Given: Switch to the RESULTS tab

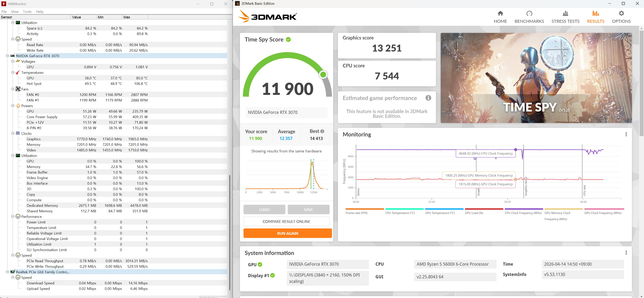Looking at the screenshot, I should [x=595, y=17].
